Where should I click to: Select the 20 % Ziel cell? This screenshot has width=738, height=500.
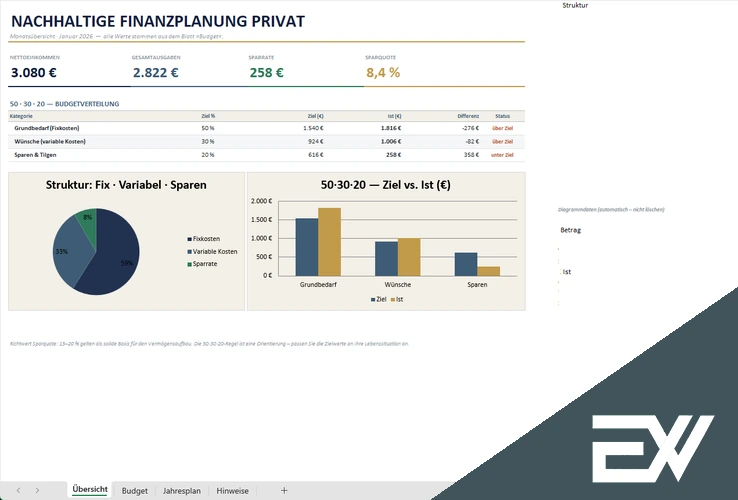click(x=208, y=154)
